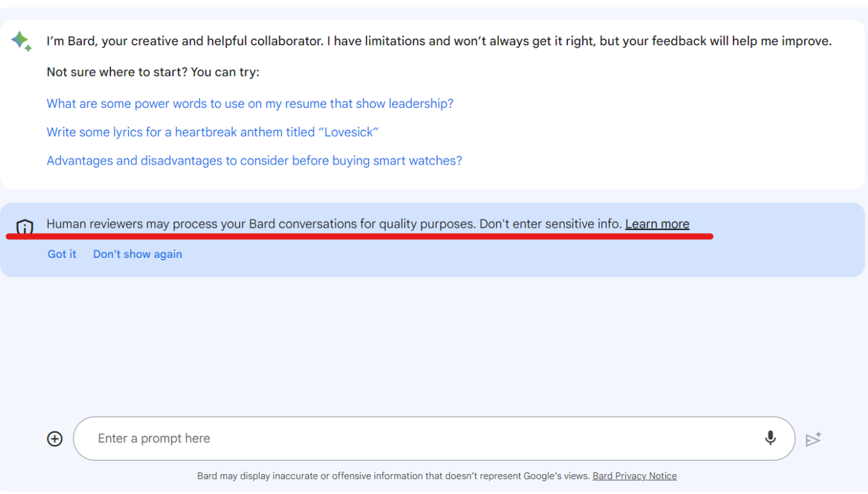Screen dimensions: 868x494
Task: Dismiss notice with Got it
Action: point(62,254)
